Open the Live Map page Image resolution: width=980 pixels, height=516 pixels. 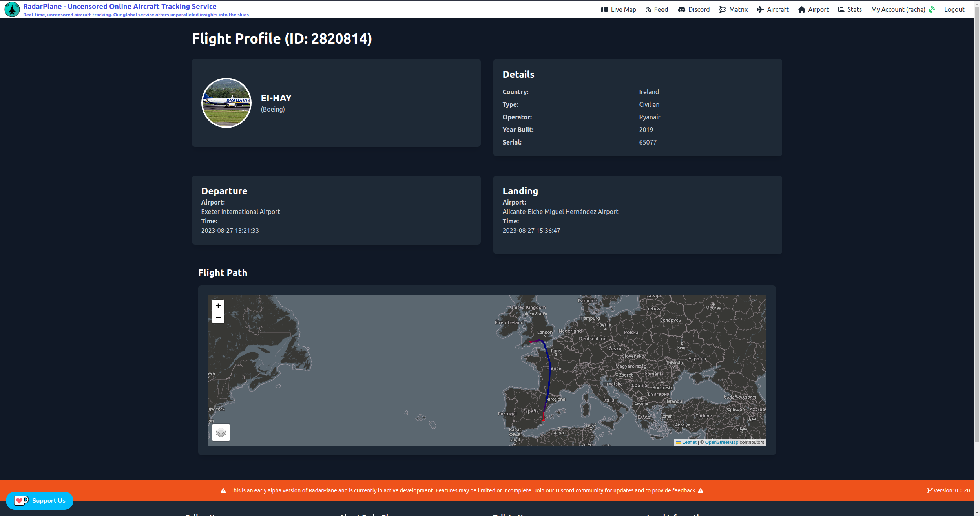tap(619, 9)
